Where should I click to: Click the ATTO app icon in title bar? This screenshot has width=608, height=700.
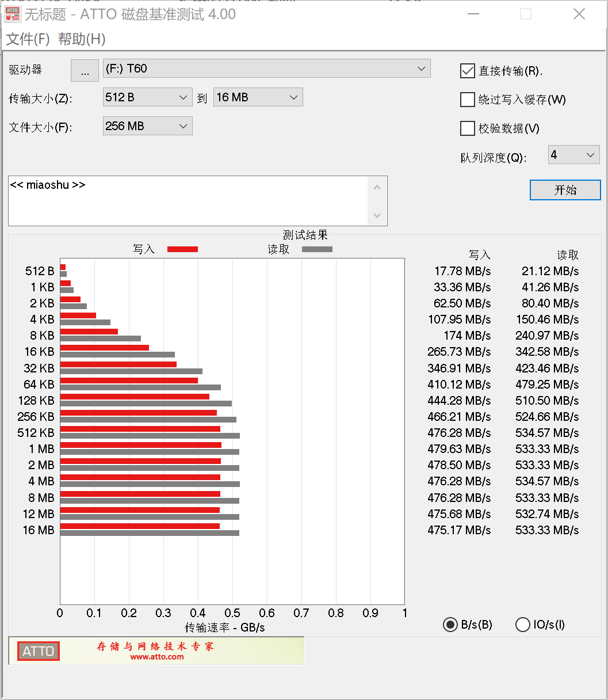pos(13,14)
